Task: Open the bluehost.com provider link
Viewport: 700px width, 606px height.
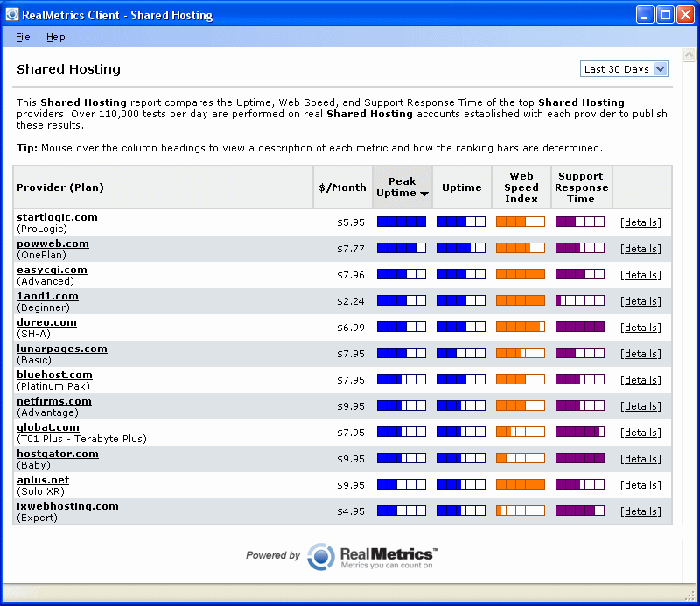Action: (54, 375)
